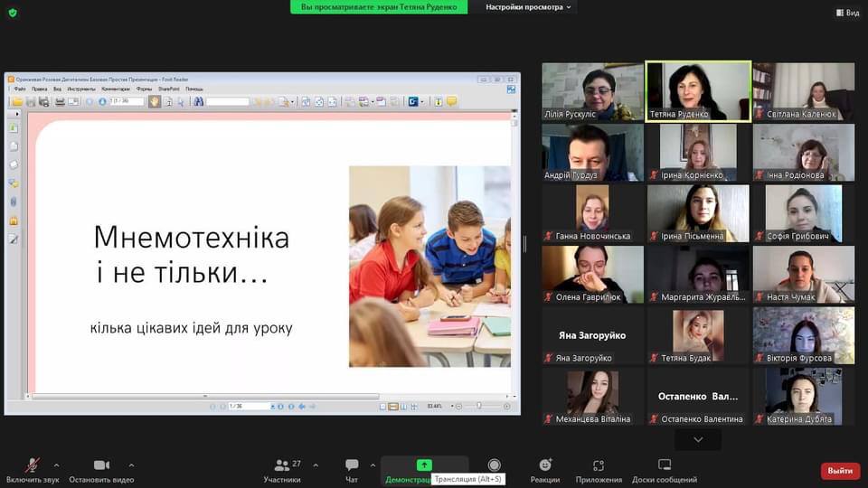Screen dimensions: 868x488
Task: Expand the participants options arrow
Action: coord(316,465)
